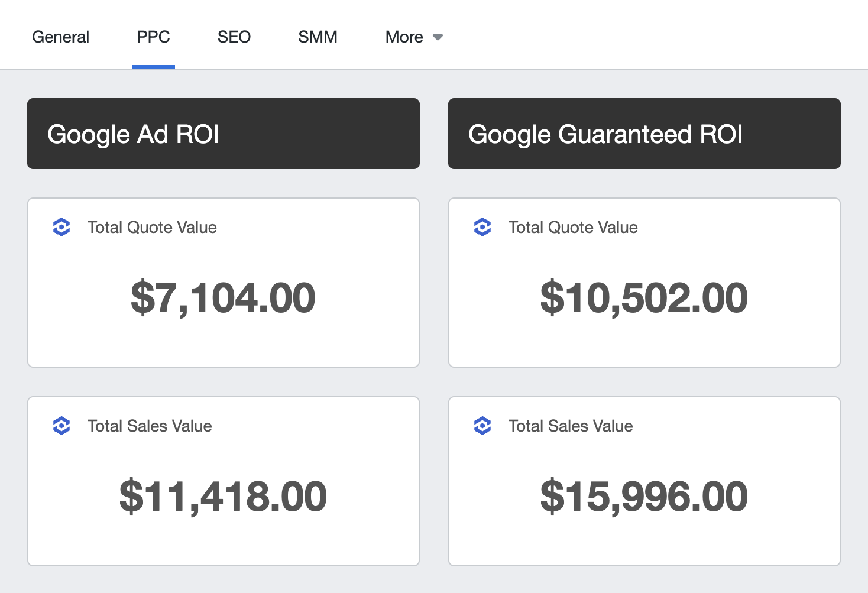Click the Google Guaranteed ROI header
868x593 pixels.
coord(644,134)
